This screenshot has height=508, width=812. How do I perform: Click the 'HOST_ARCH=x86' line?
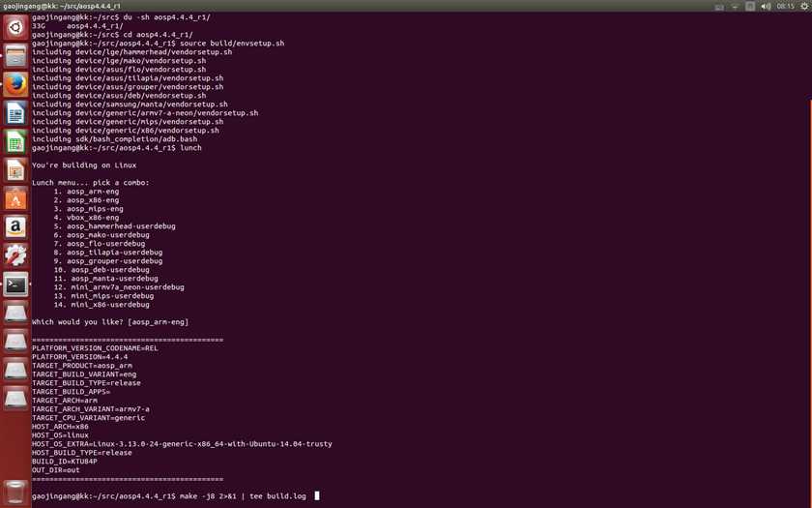click(x=60, y=427)
